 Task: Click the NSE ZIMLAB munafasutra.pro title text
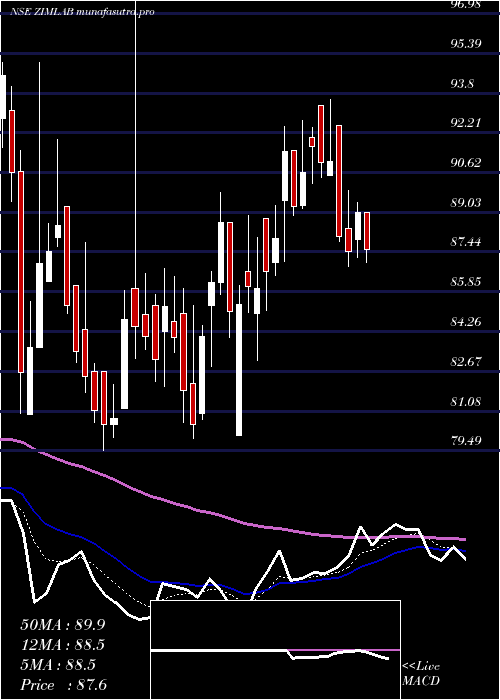[x=83, y=12]
